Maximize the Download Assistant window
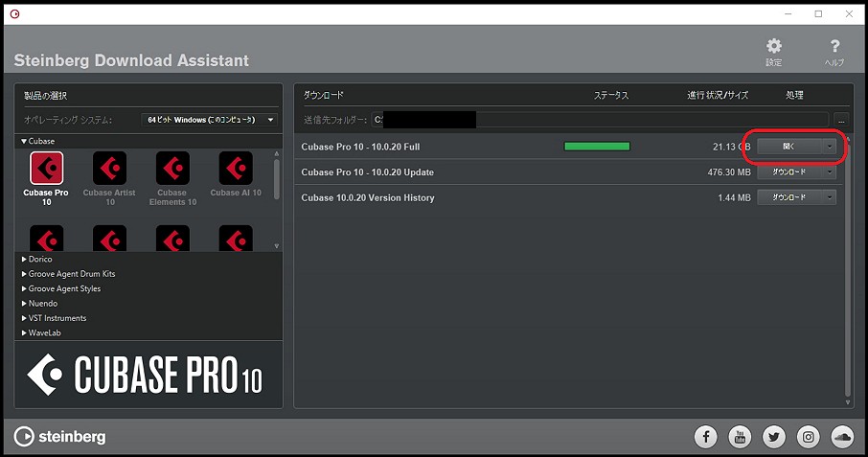Image resolution: width=868 pixels, height=457 pixels. point(819,13)
